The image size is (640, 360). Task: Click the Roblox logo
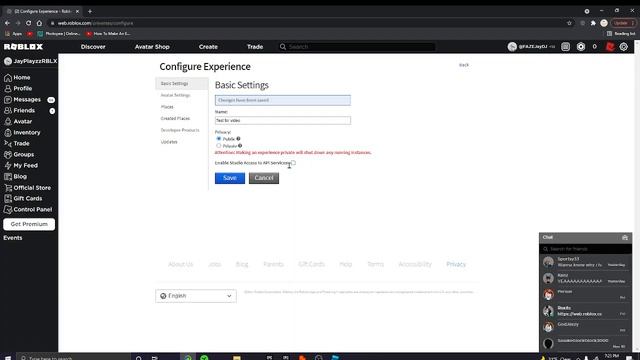(23, 47)
